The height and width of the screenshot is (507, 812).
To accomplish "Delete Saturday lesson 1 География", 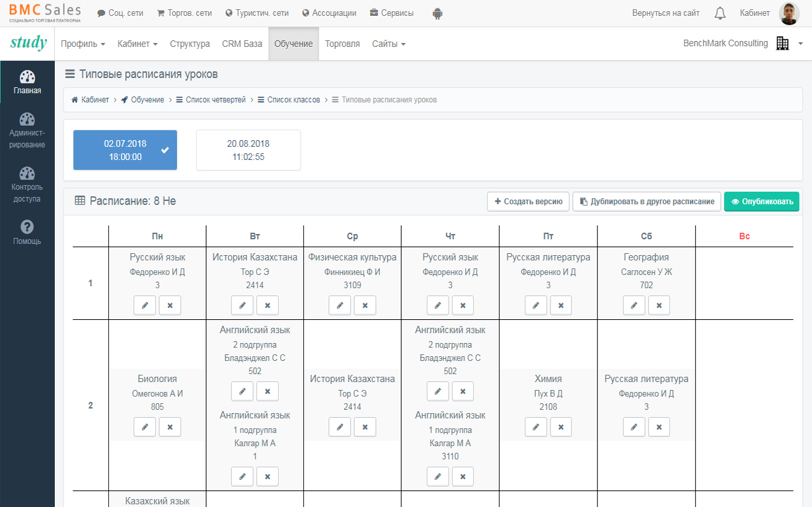I will click(659, 305).
